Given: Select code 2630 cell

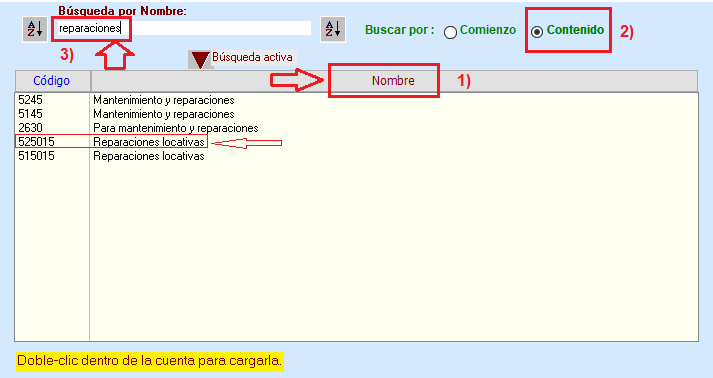Looking at the screenshot, I should coord(30,128).
